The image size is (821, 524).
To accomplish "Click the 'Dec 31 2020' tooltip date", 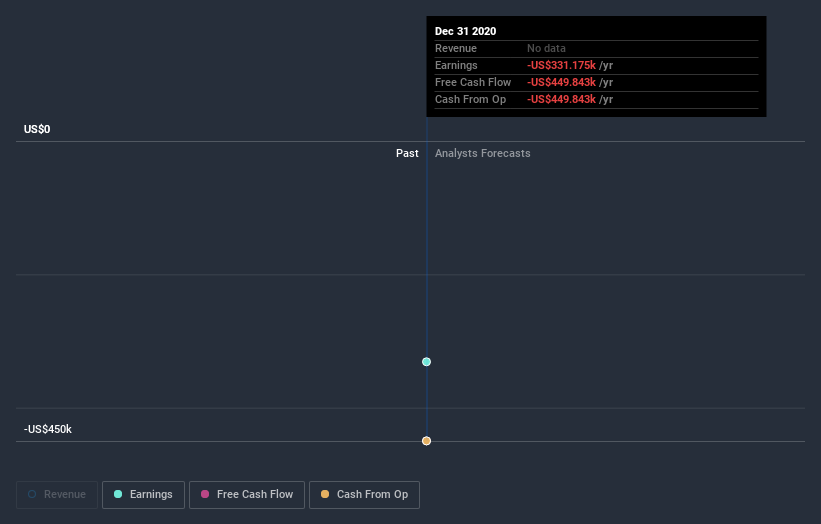I will pyautogui.click(x=465, y=31).
